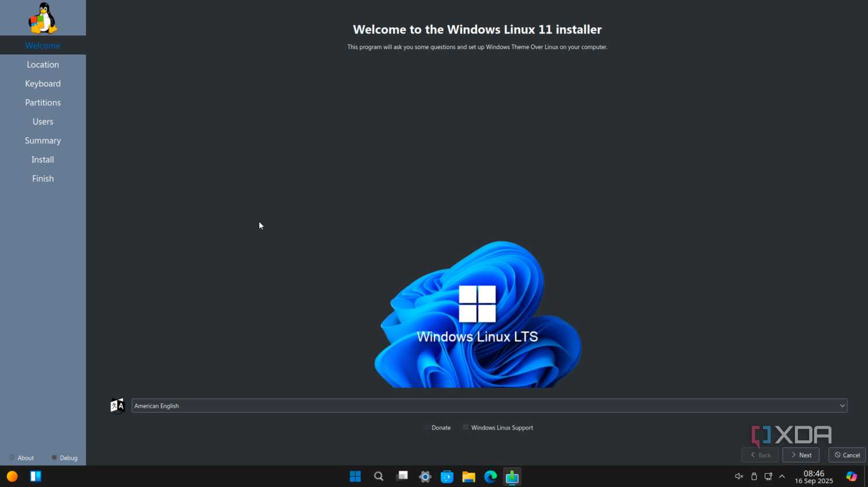The width and height of the screenshot is (868, 487).
Task: Expand the hidden tray icons chevron
Action: coord(782,477)
